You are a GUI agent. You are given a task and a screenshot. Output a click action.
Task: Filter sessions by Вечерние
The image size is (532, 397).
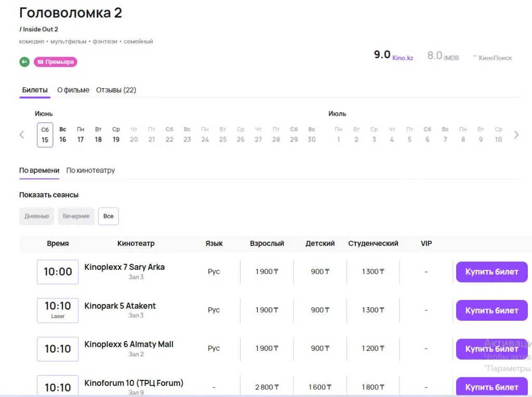[x=76, y=216]
